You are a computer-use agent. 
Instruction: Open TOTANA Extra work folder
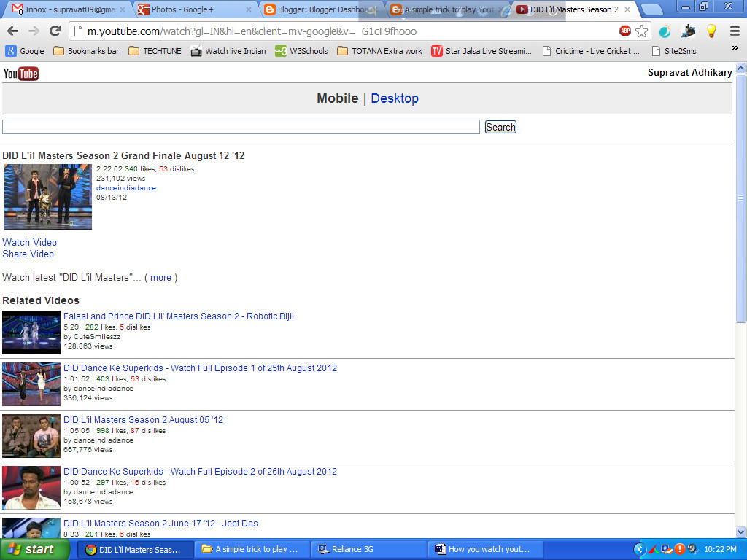tap(379, 51)
